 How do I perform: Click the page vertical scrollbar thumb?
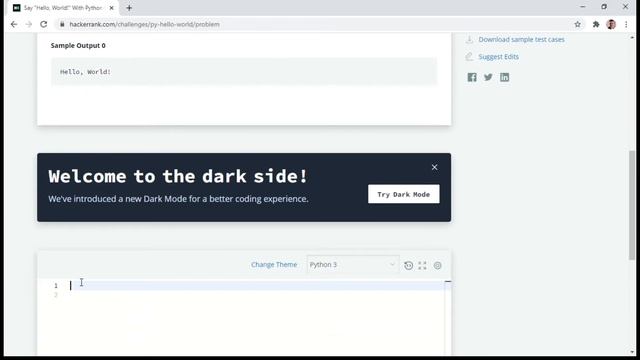coord(632,204)
